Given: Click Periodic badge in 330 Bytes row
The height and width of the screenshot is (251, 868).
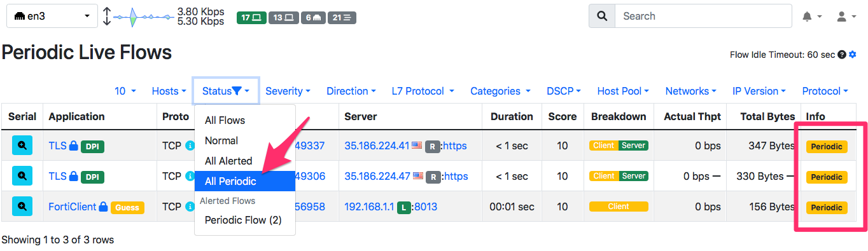Looking at the screenshot, I should pos(827,177).
